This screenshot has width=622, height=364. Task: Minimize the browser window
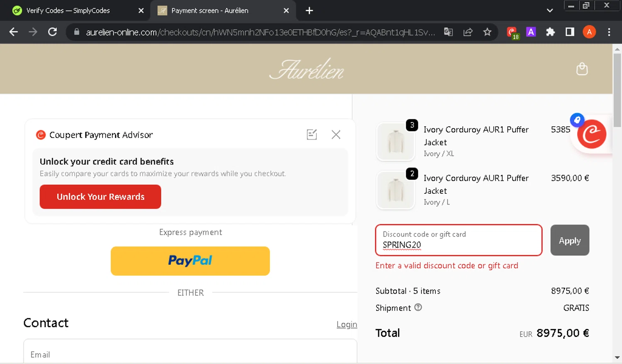point(571,5)
